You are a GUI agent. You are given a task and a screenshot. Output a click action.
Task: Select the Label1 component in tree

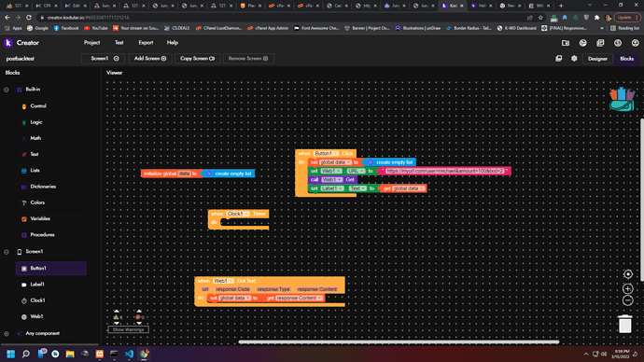[x=37, y=285]
